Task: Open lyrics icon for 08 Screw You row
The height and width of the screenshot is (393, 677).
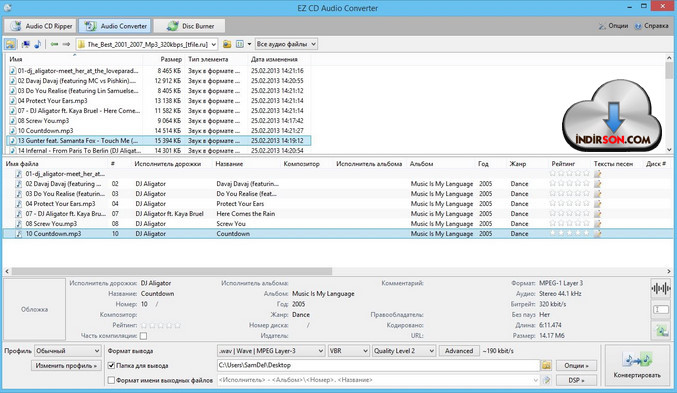Action: (x=598, y=224)
